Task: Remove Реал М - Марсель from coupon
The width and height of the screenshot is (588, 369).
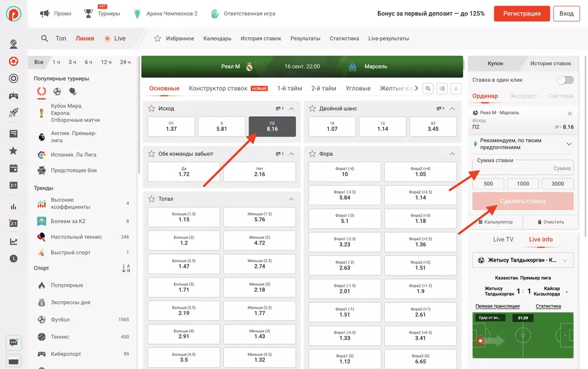Action: tap(570, 114)
